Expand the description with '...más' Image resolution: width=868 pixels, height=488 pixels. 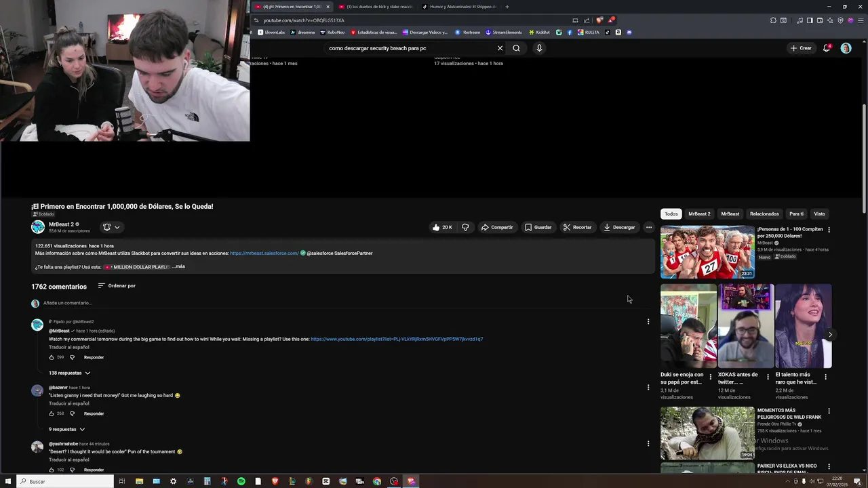coord(179,266)
